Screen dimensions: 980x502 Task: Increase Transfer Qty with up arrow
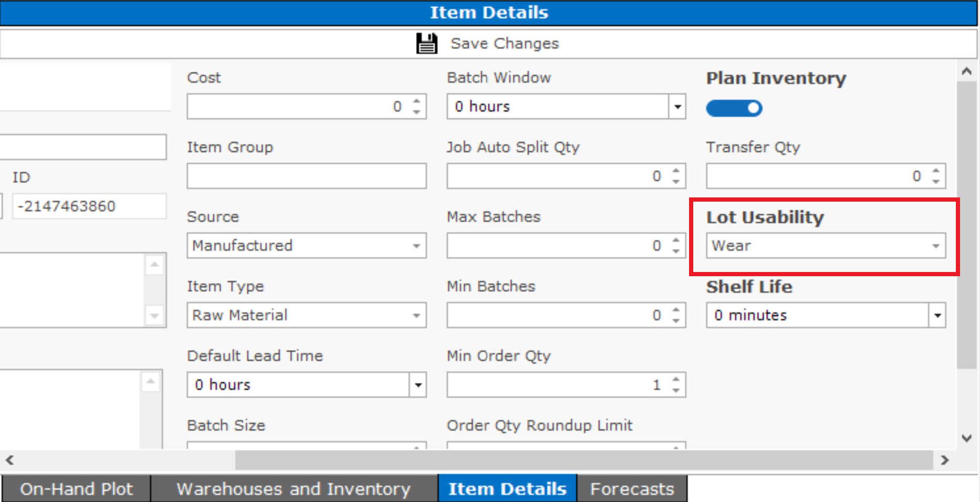[x=936, y=171]
